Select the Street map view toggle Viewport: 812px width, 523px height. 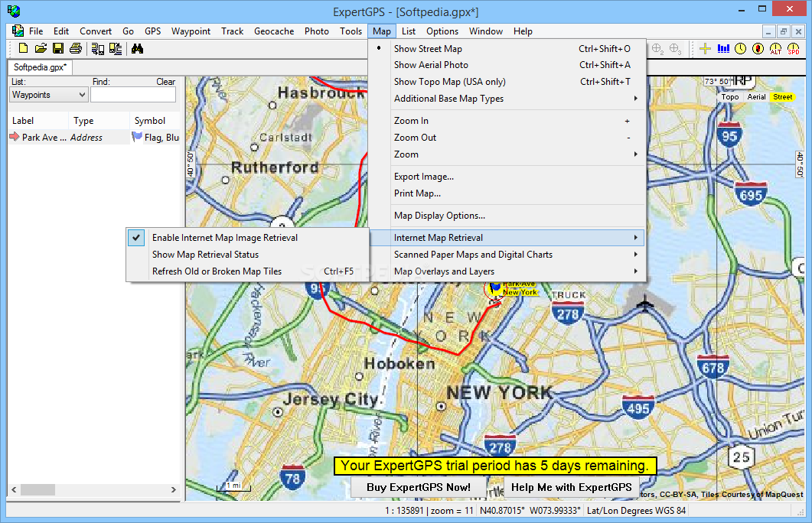point(782,97)
